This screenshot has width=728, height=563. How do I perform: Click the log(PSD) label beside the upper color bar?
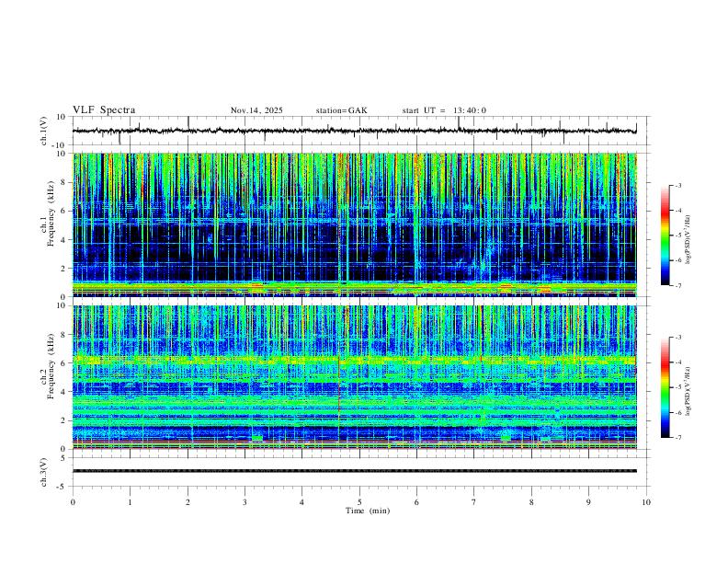688,239
